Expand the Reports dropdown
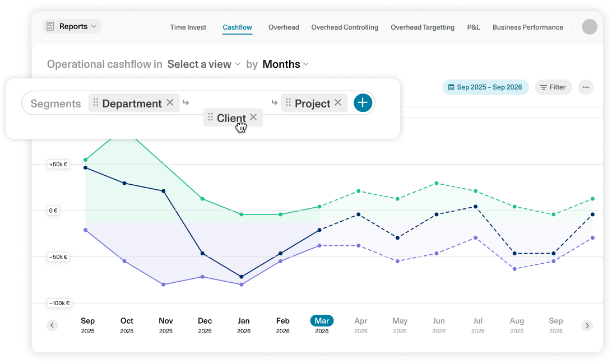Viewport: 612px width, 364px height. pos(94,26)
